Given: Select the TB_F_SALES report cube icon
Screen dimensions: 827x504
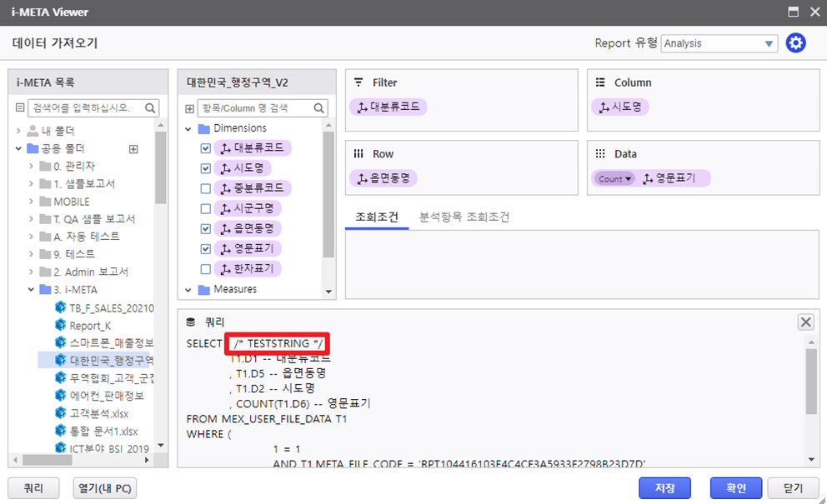Looking at the screenshot, I should pos(60,307).
